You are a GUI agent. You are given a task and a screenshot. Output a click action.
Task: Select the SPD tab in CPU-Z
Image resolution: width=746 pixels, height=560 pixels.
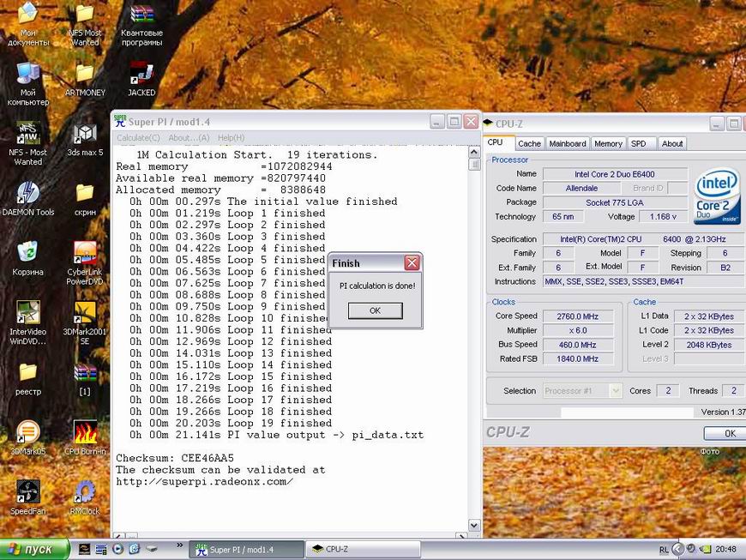point(639,144)
